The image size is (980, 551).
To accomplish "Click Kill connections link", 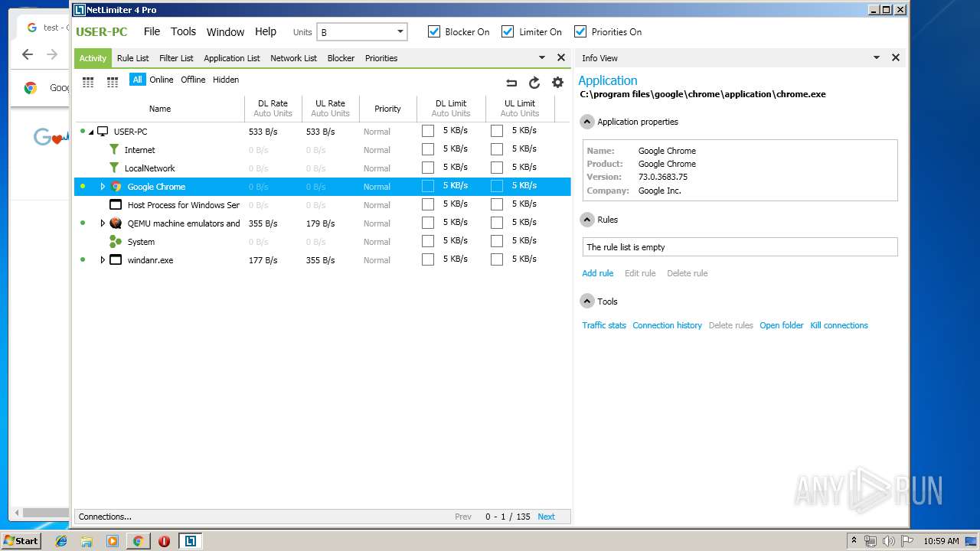I will coord(839,325).
